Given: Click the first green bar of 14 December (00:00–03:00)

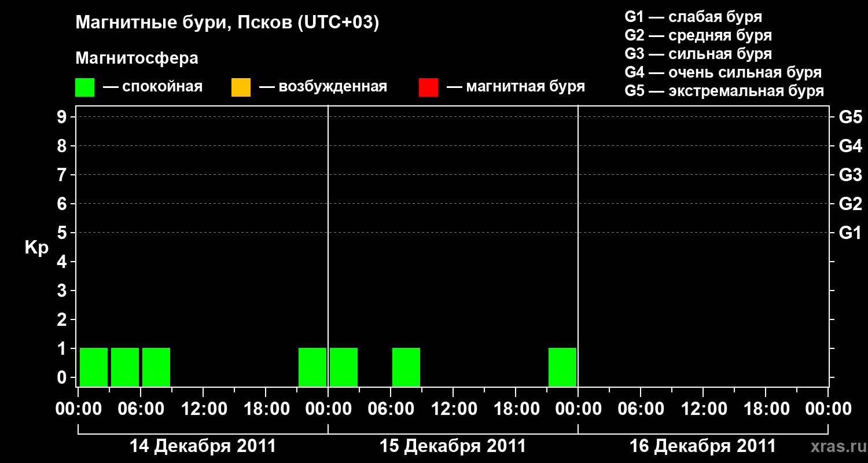Looking at the screenshot, I should (94, 367).
